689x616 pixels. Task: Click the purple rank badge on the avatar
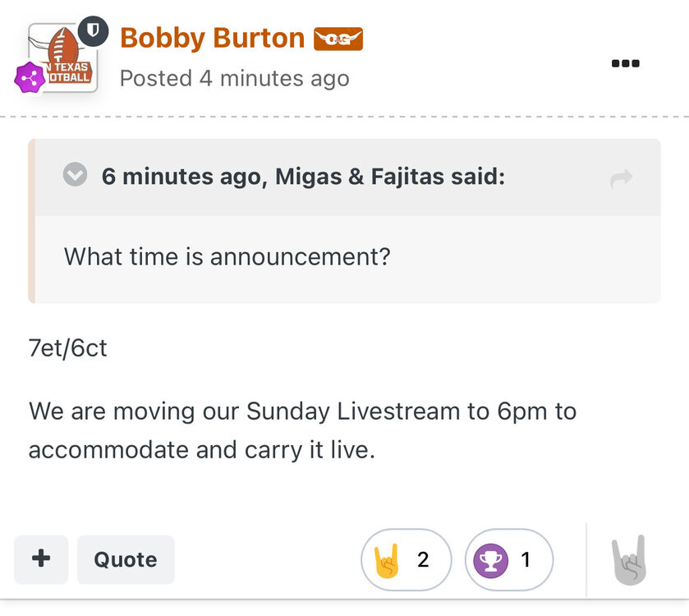tap(30, 78)
